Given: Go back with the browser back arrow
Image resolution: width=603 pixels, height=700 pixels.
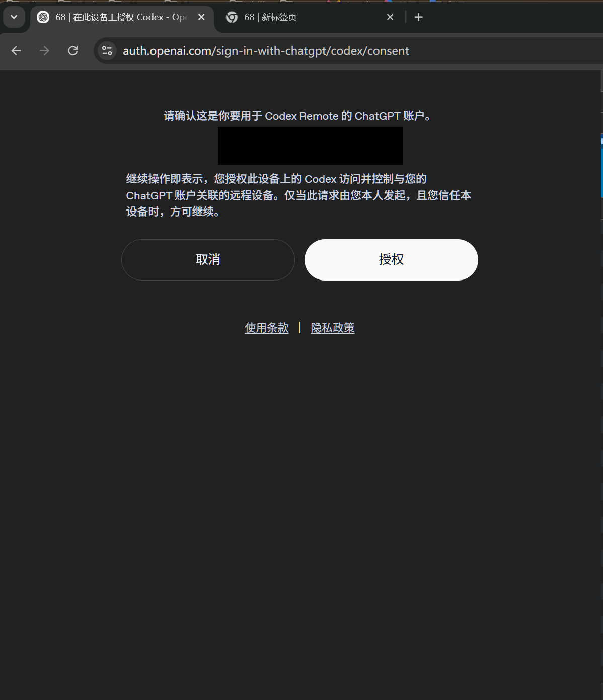Looking at the screenshot, I should (x=16, y=51).
